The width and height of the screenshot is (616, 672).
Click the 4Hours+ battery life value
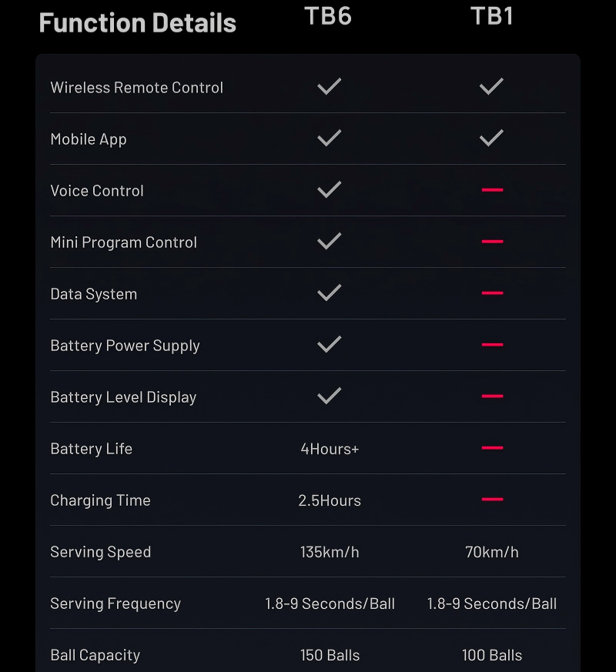(330, 449)
